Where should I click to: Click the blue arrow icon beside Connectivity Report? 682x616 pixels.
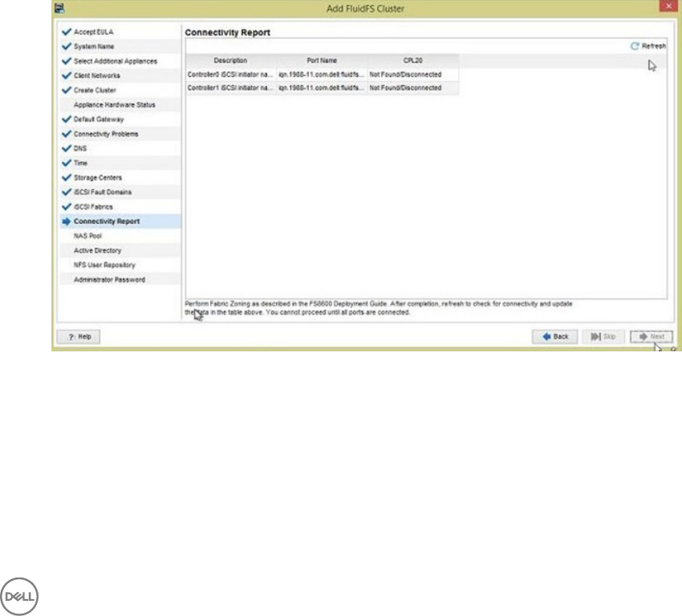(x=67, y=221)
